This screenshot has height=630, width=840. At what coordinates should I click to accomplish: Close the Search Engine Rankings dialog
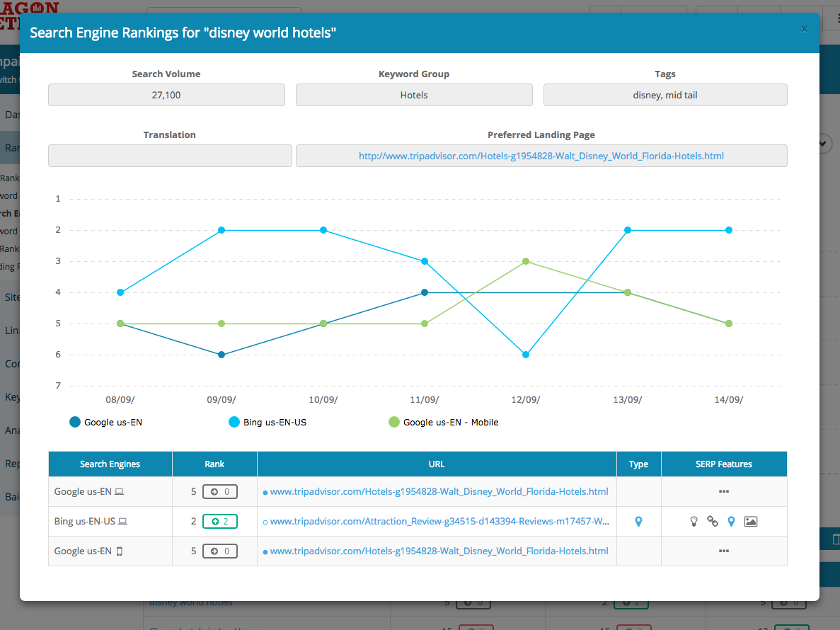804,29
